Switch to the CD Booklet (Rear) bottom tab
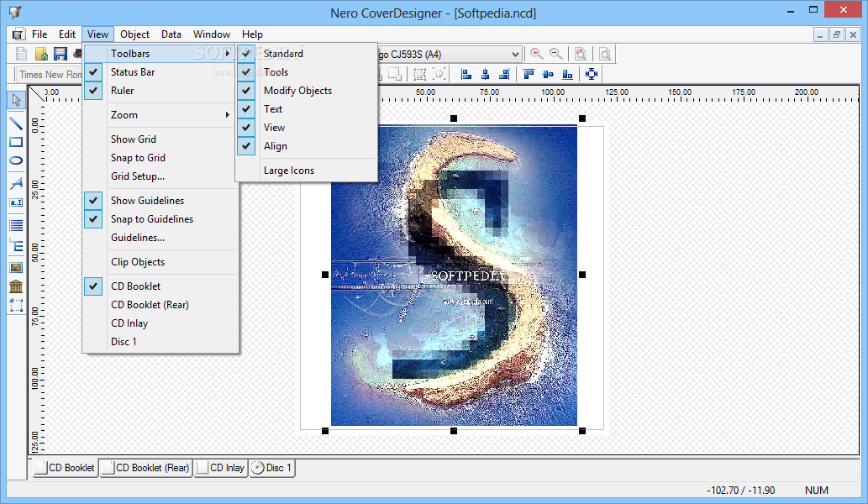868x504 pixels. 145,468
